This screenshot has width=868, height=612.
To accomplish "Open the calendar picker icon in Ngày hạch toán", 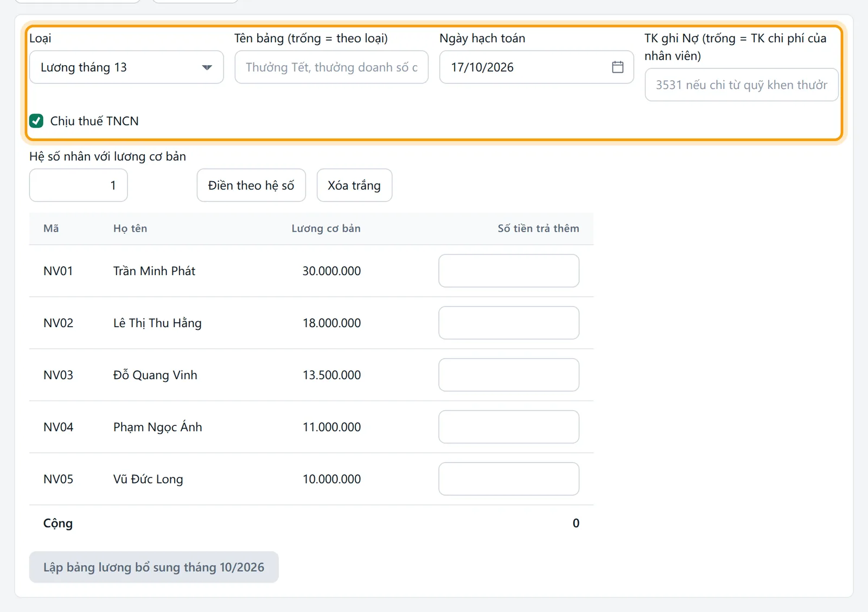I will 617,67.
